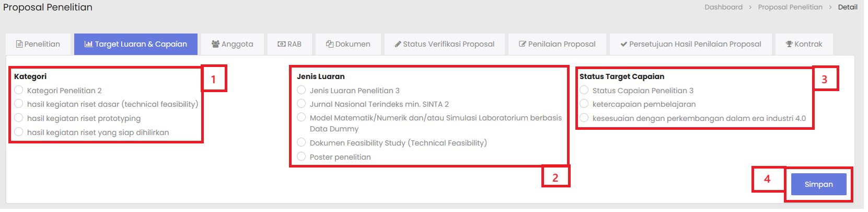Open the Anggota tab
868x212 pixels.
point(232,44)
